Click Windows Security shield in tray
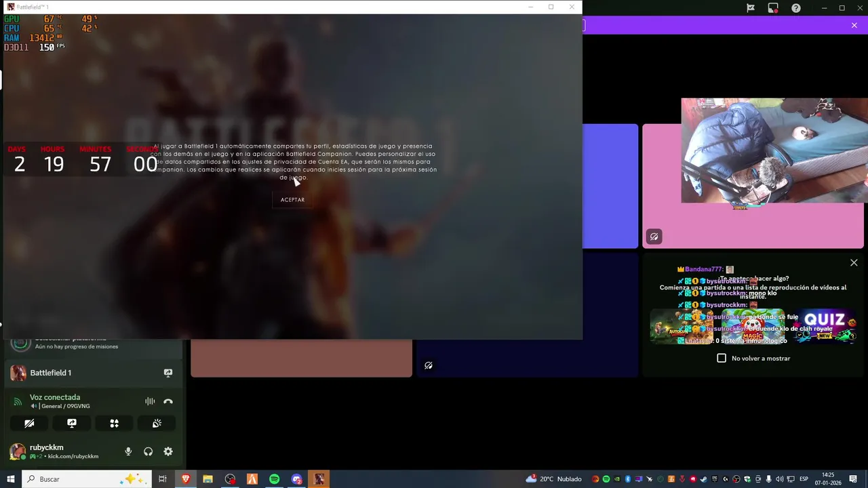This screenshot has width=868, height=488. (x=747, y=479)
